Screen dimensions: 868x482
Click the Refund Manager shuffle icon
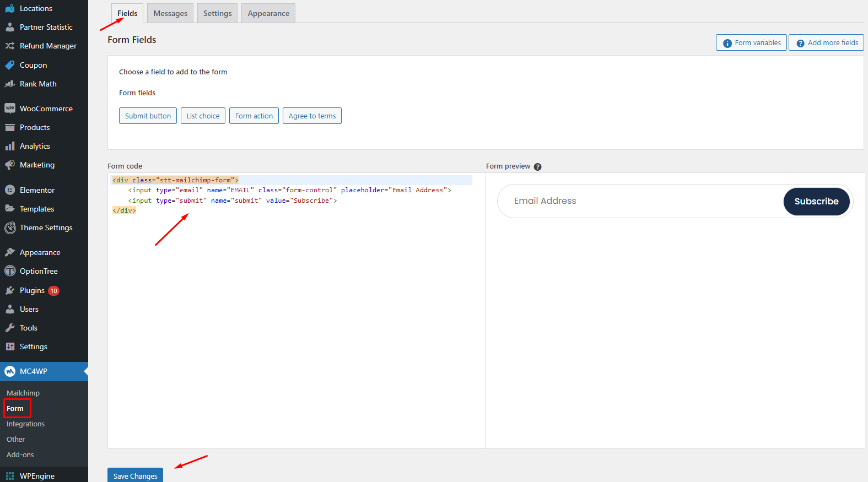click(x=10, y=46)
